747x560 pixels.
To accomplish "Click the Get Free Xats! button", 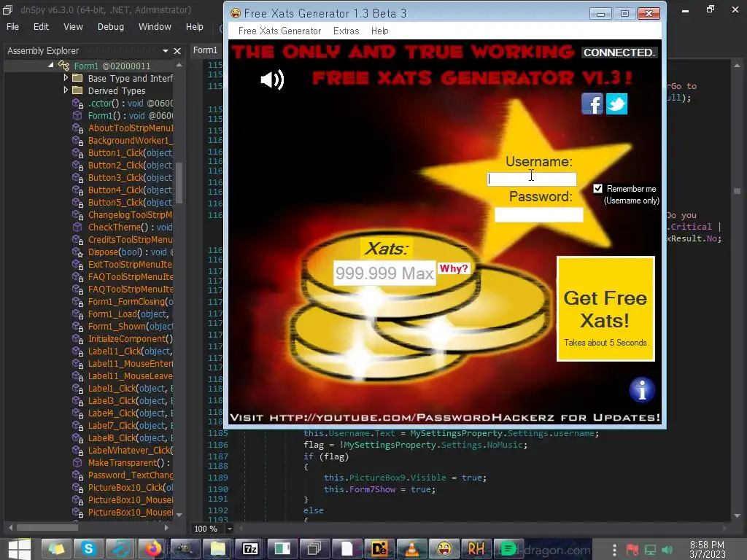I will (x=605, y=309).
